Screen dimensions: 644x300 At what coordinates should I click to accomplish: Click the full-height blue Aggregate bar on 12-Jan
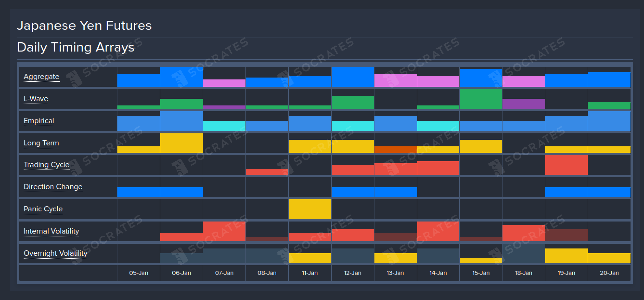(x=353, y=77)
